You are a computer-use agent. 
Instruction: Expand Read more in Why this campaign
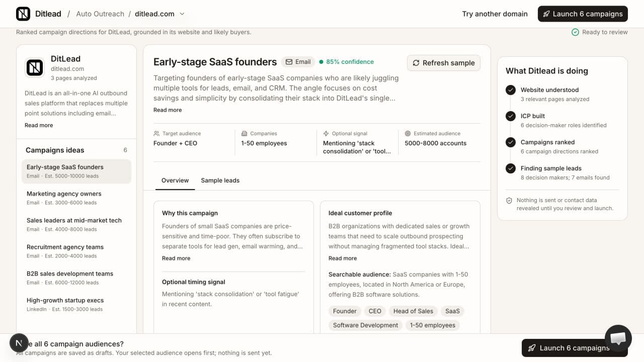(176, 258)
